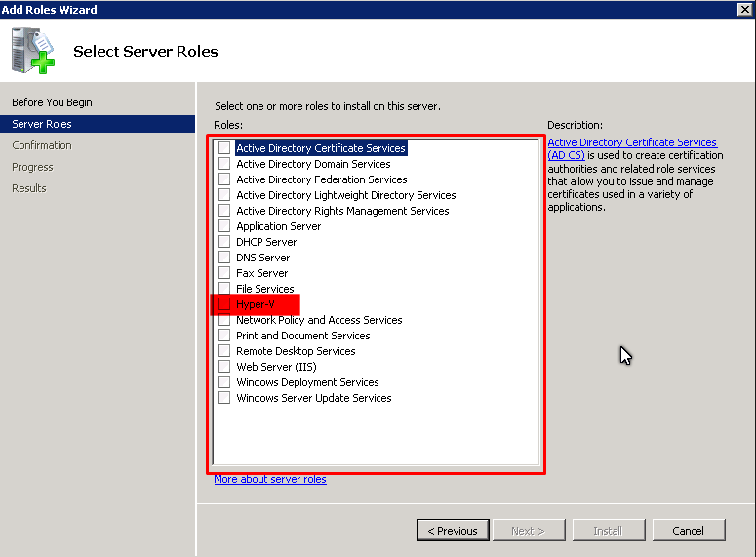Image resolution: width=756 pixels, height=557 pixels.
Task: Enable the Fax Server checkbox
Action: tap(223, 272)
